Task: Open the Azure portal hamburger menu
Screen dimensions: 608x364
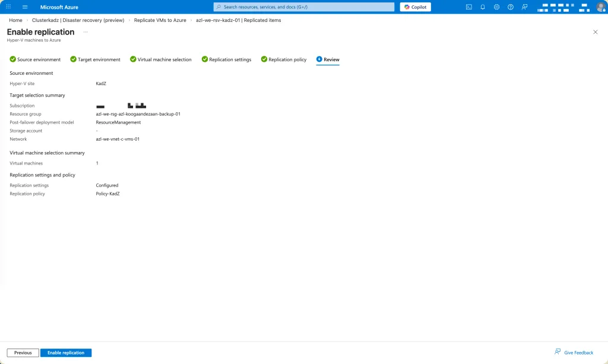Action: (x=25, y=7)
